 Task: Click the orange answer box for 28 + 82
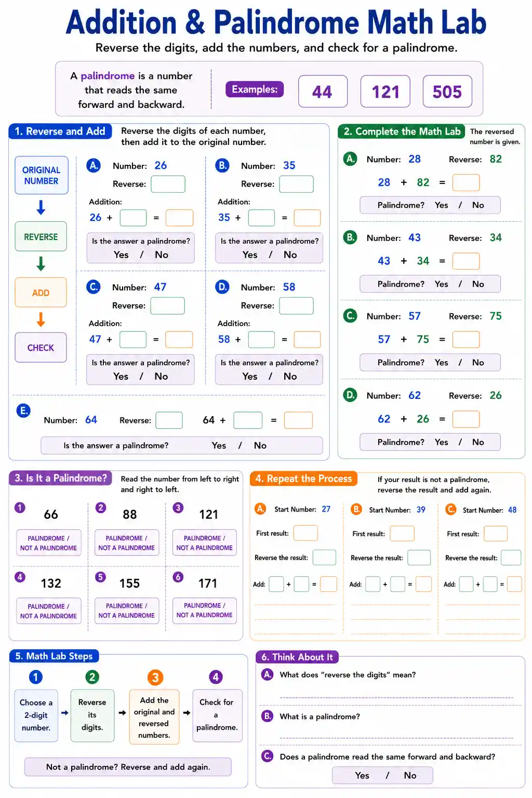[x=466, y=182]
